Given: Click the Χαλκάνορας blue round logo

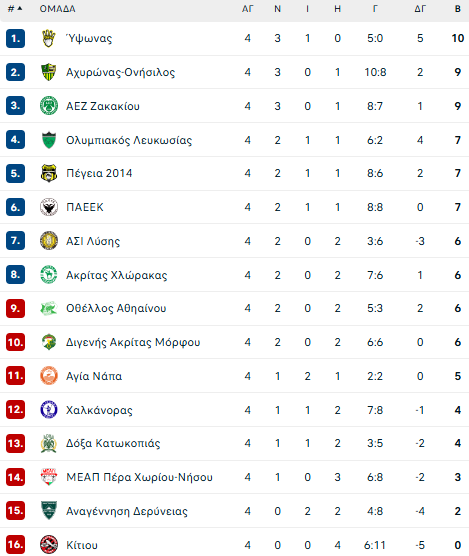Looking at the screenshot, I should 49,410.
